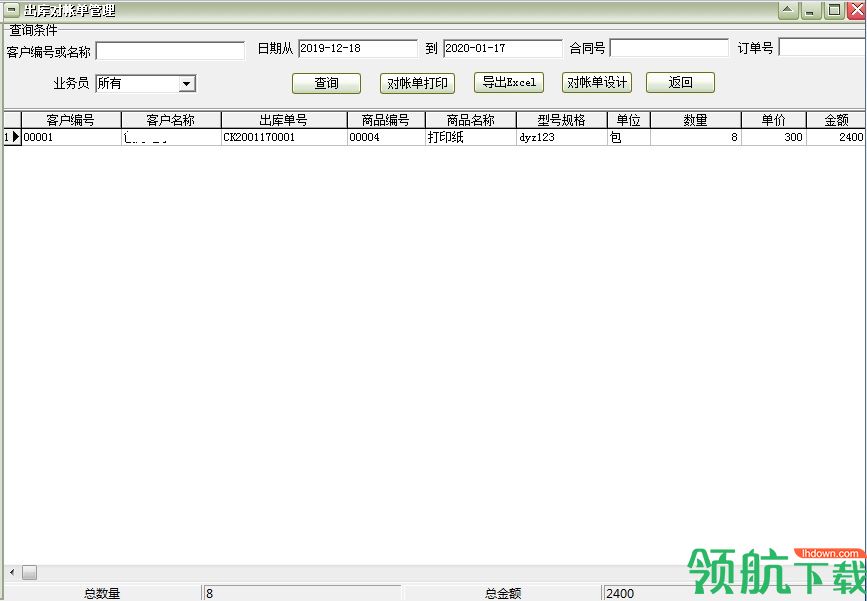Sort by 客户名称 column header

[171, 120]
